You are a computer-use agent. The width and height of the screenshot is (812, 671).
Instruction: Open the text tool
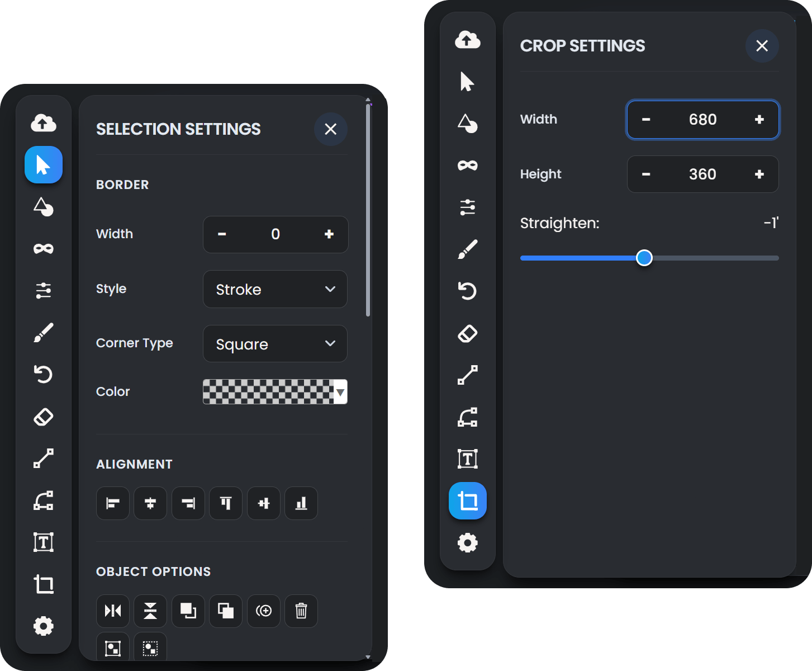click(44, 542)
